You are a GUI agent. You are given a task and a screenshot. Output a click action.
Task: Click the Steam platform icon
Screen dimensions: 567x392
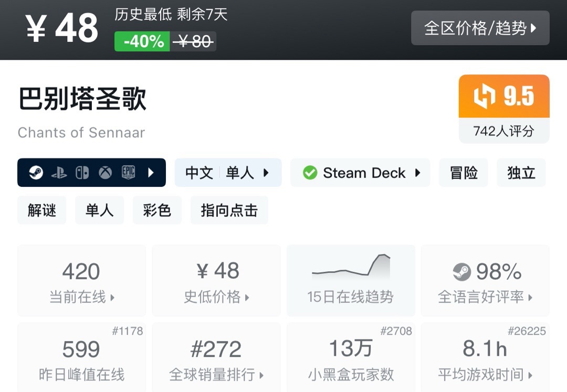pos(36,173)
